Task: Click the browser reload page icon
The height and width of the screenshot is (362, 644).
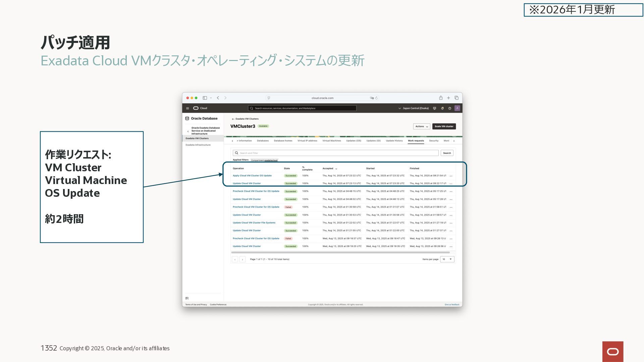Action: [x=377, y=98]
